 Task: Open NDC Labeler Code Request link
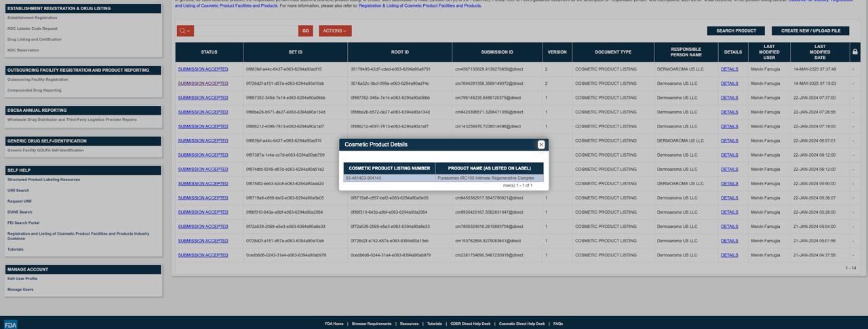click(x=33, y=28)
